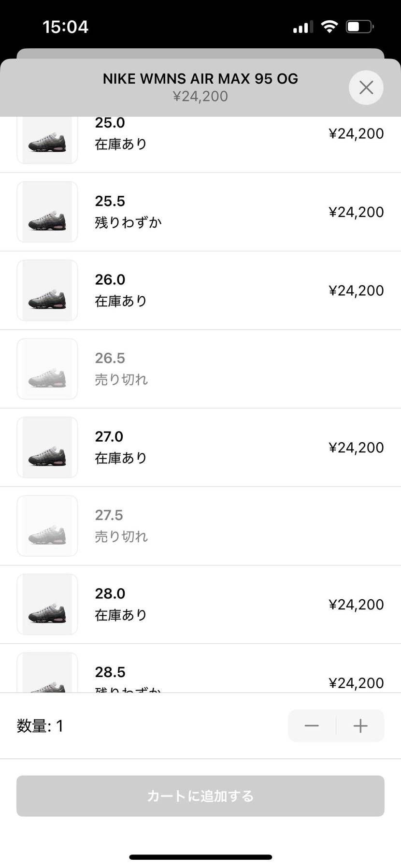Tap shoe thumbnail for size 27.0
The height and width of the screenshot is (868, 401).
[x=47, y=447]
